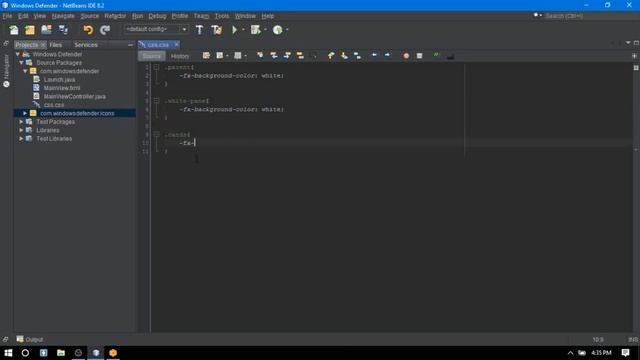Click the split editor icon at far right

(634, 56)
